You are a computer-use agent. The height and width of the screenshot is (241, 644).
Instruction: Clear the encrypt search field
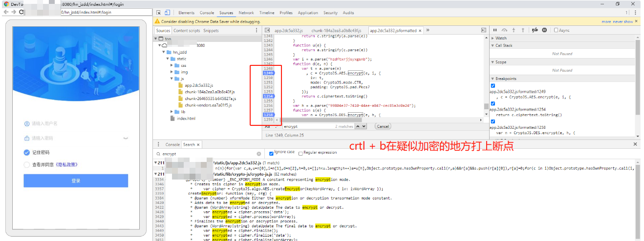[258, 154]
